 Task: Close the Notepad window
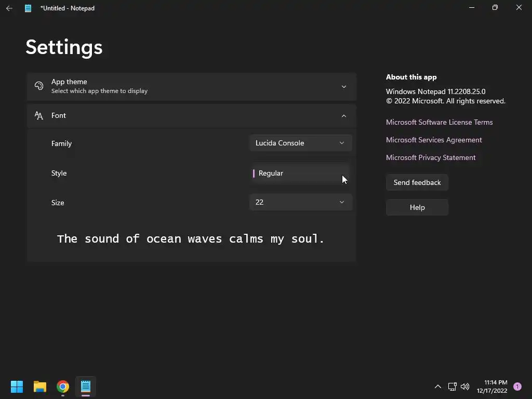pos(519,7)
